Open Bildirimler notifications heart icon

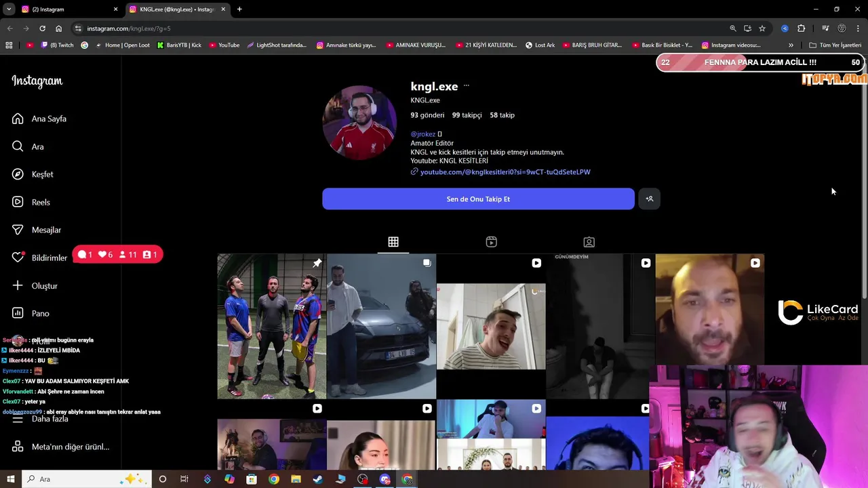(18, 258)
